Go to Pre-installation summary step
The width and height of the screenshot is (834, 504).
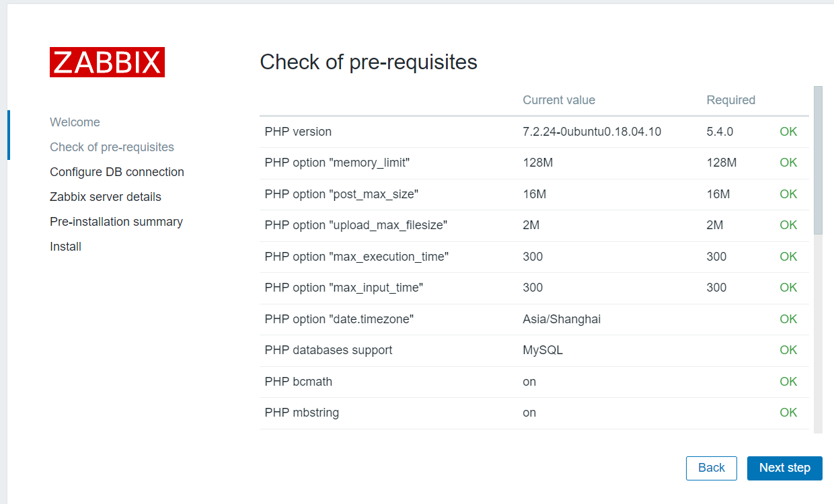tap(116, 222)
